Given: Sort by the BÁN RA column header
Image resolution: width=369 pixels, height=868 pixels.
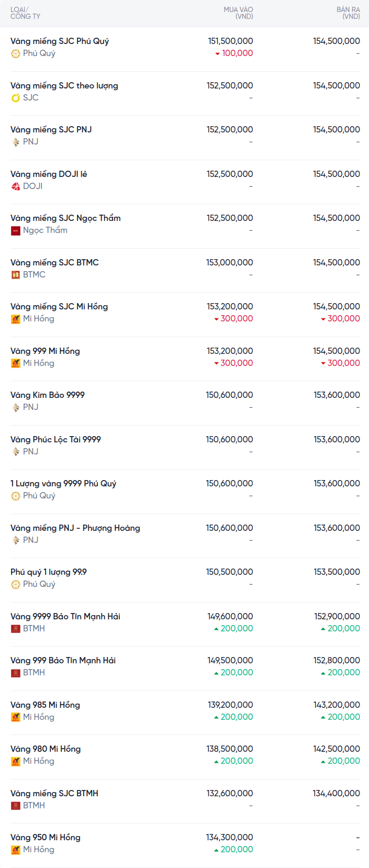Looking at the screenshot, I should click(348, 13).
